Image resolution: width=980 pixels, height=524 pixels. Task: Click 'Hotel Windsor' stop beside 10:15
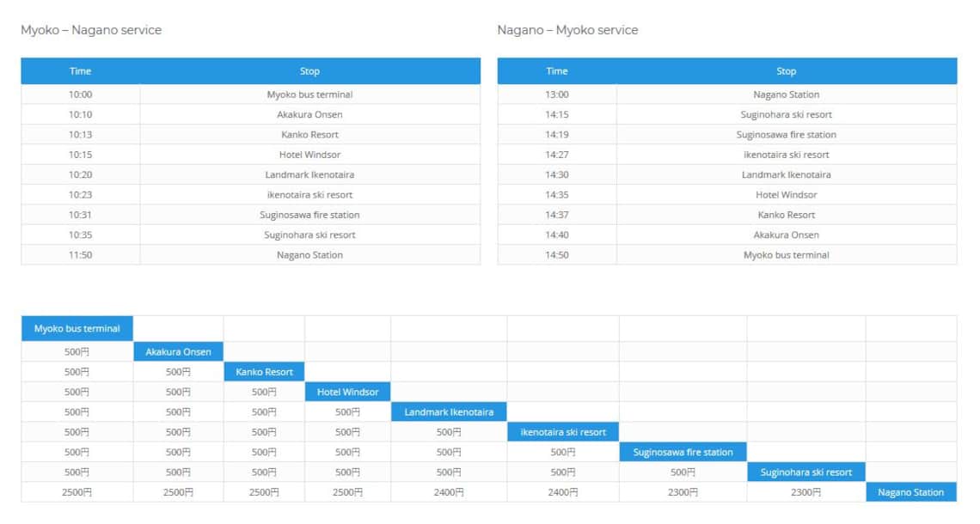[310, 155]
